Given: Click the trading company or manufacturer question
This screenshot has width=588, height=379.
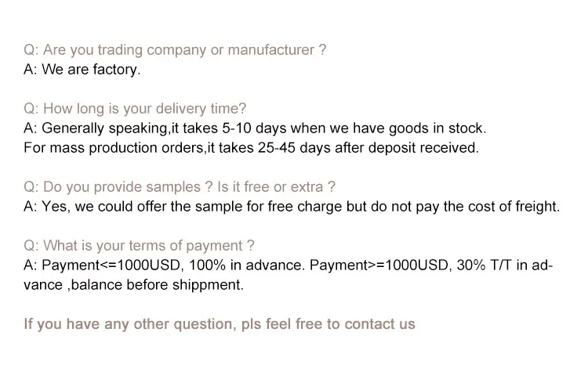Looking at the screenshot, I should pyautogui.click(x=175, y=50).
